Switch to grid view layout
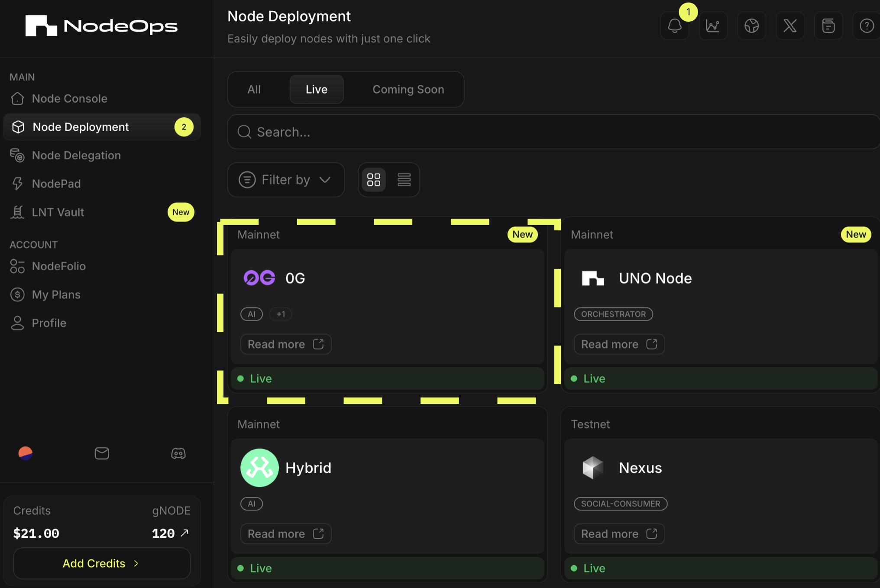This screenshot has height=588, width=880. [373, 179]
